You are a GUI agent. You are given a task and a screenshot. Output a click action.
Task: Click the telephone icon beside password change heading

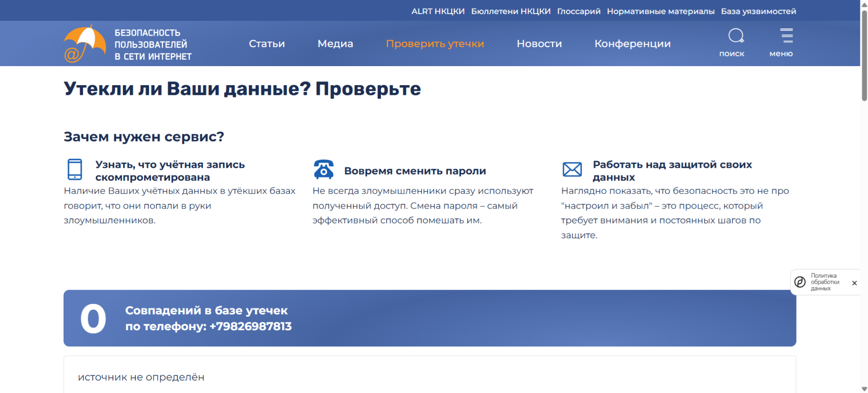(324, 170)
